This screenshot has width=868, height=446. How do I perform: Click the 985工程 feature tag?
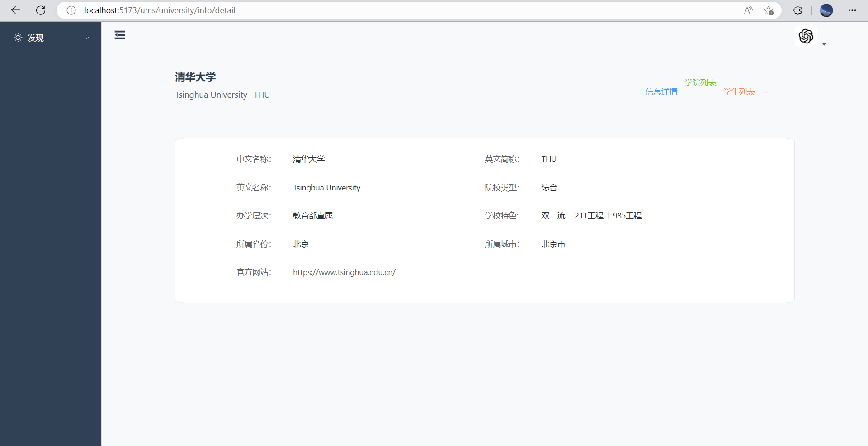[627, 216]
